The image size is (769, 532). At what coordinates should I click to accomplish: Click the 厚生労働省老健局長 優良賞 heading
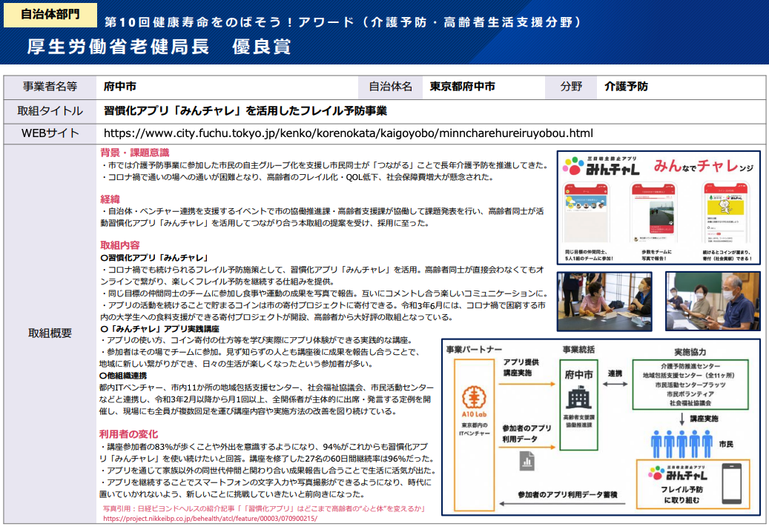(159, 47)
